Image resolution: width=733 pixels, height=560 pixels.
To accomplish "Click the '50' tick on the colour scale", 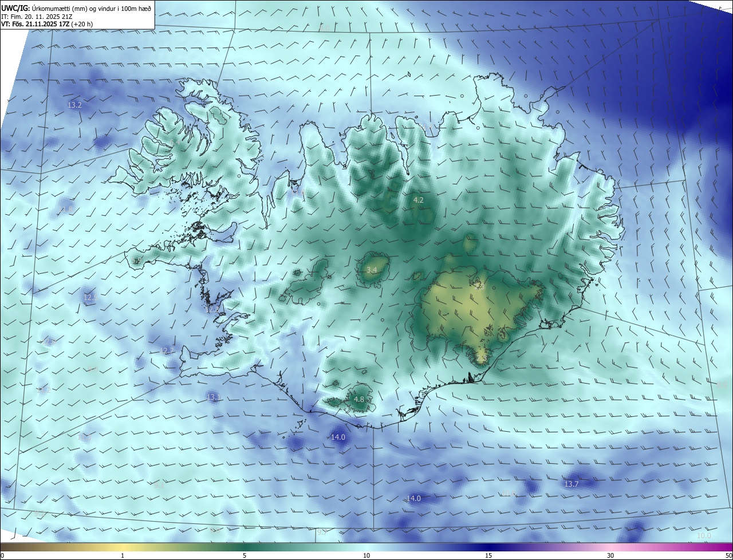I will pos(728,555).
